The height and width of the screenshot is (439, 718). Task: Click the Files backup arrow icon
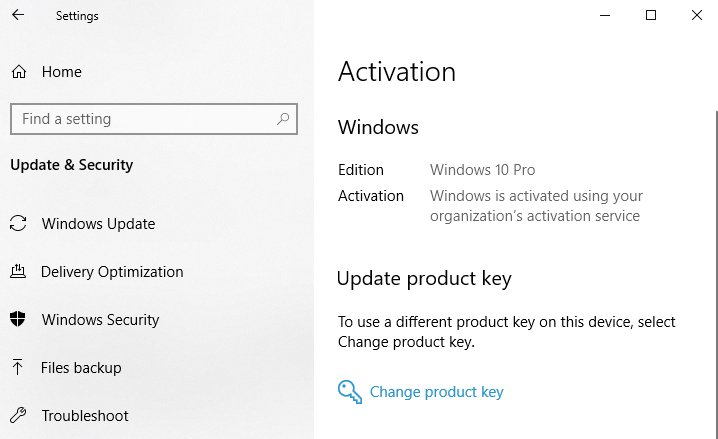point(18,368)
